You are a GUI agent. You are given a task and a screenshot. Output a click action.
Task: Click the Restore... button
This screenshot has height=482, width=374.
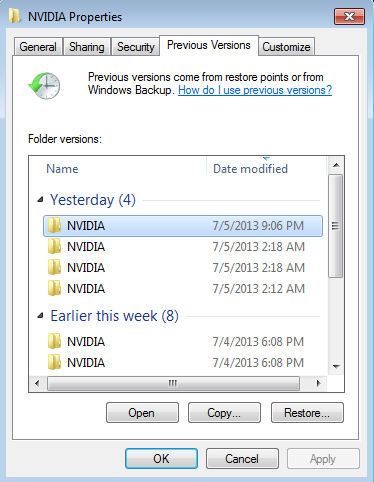click(307, 413)
